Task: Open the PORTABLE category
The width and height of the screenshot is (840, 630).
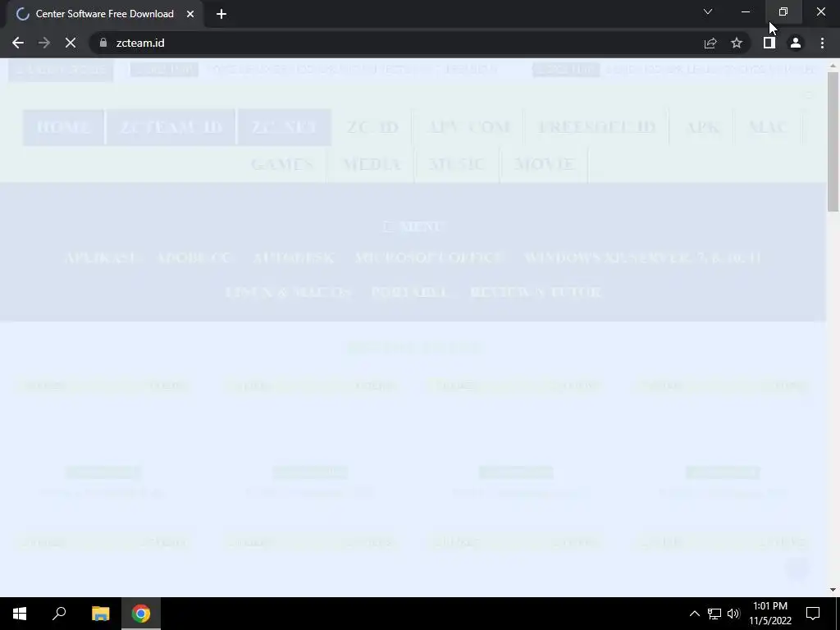Action: coord(410,292)
